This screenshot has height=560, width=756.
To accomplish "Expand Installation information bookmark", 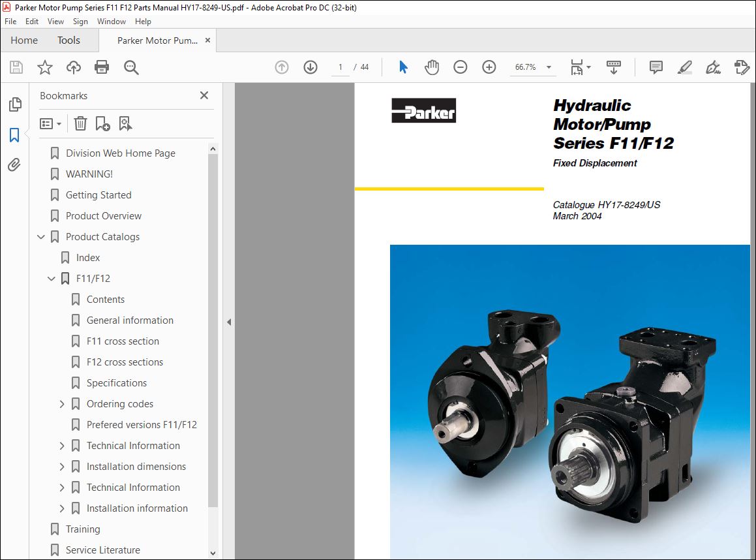I will 62,509.
